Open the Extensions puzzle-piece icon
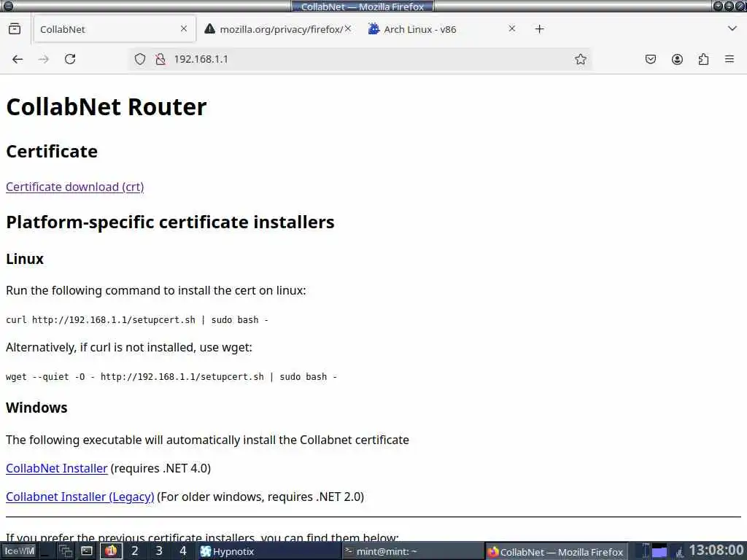 point(703,59)
